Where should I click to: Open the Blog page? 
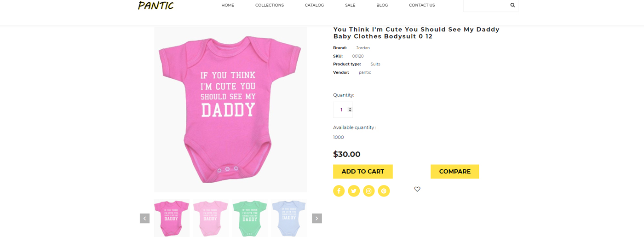[x=382, y=6]
